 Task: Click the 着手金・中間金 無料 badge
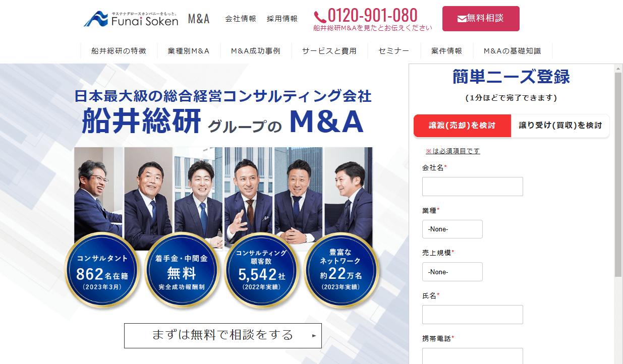pos(182,271)
